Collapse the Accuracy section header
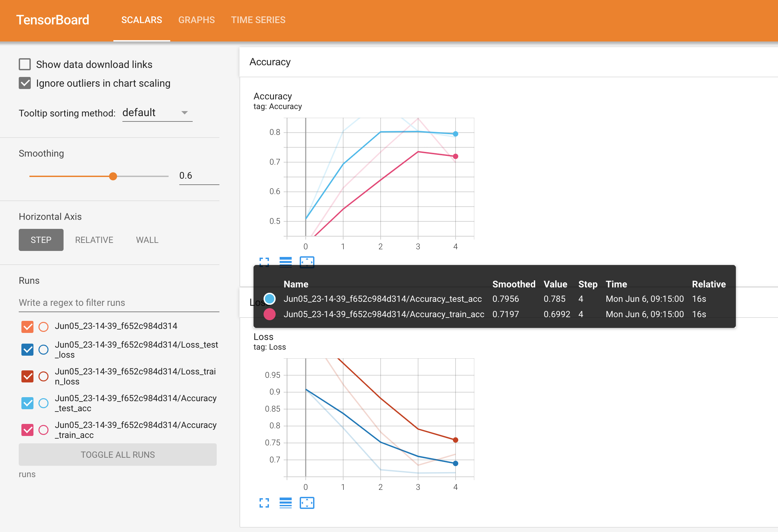The width and height of the screenshot is (778, 532). (x=270, y=62)
